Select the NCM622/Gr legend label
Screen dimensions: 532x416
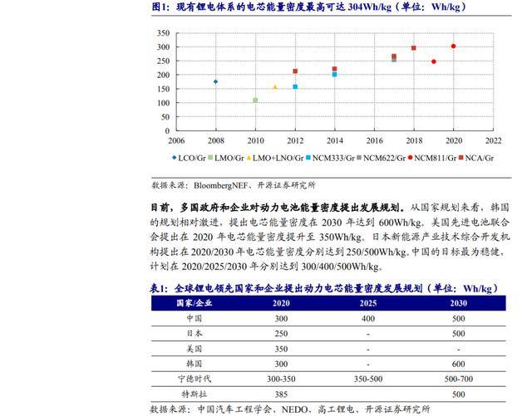pos(384,158)
